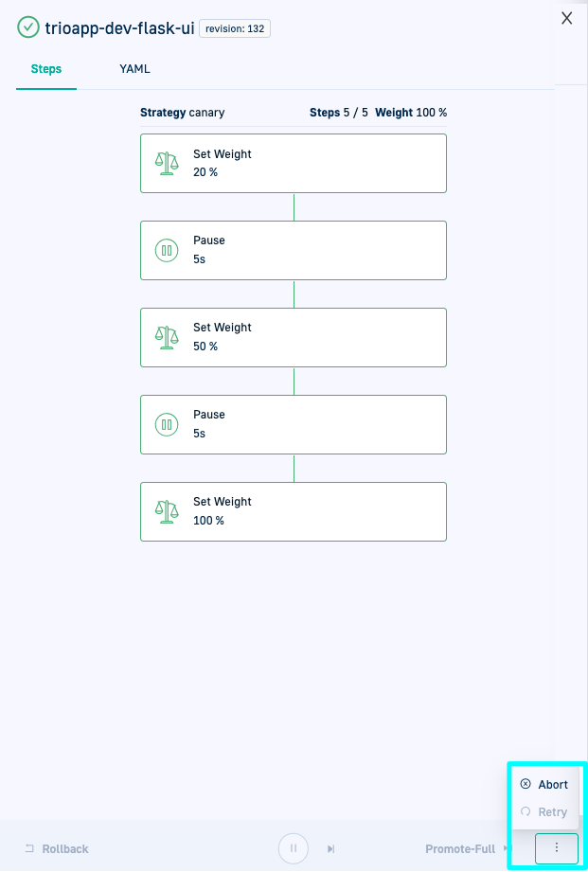Image resolution: width=588 pixels, height=872 pixels.
Task: Click the green success checkmark status icon
Action: (x=28, y=27)
